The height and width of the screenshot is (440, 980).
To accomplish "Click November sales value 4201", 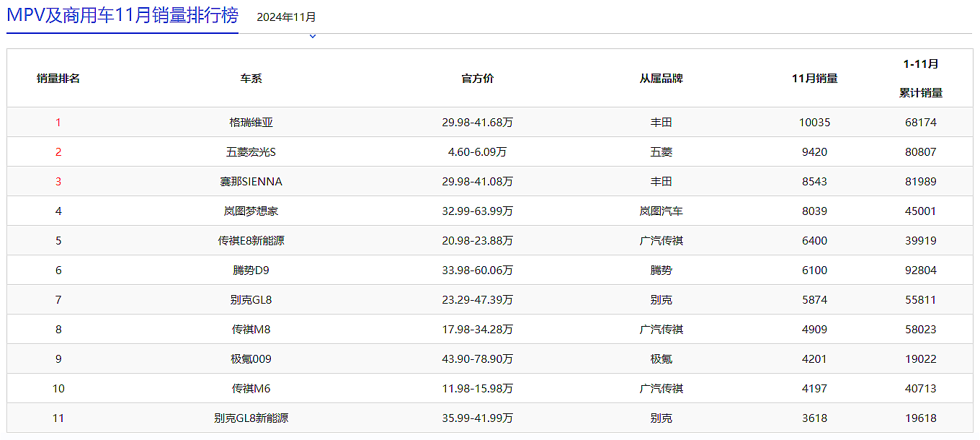I will pos(815,359).
